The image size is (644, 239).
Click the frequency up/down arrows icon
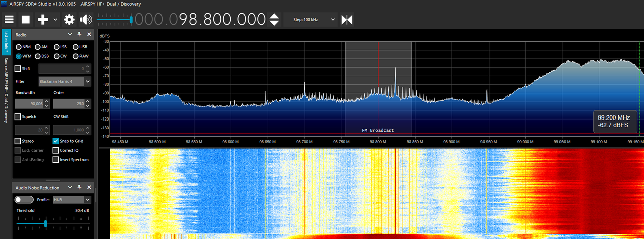click(x=274, y=20)
